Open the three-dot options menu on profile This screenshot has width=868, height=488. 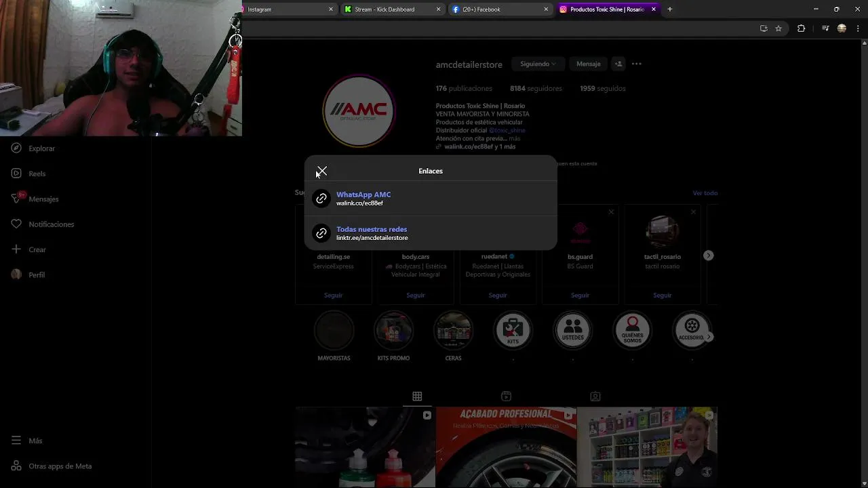click(x=636, y=64)
